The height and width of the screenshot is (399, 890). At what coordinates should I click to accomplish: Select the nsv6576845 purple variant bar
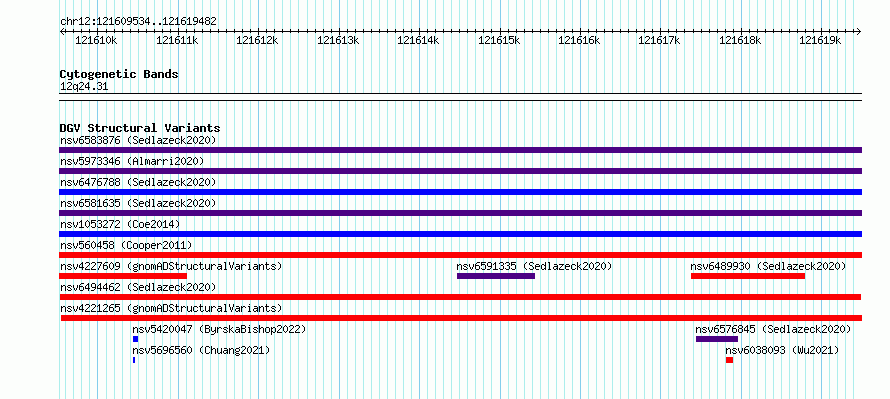coord(717,339)
